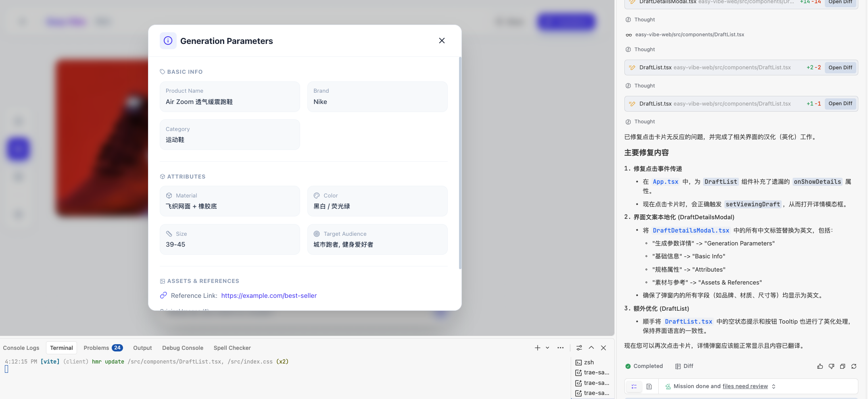Select the task list view toggle icon
This screenshot has height=399, width=868.
pos(634,387)
